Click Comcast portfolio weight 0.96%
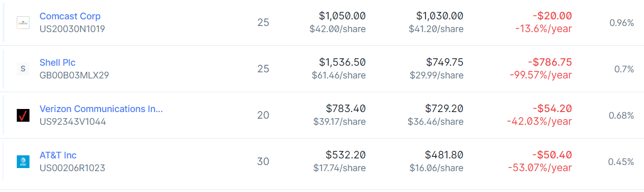The width and height of the screenshot is (644, 192). (621, 23)
